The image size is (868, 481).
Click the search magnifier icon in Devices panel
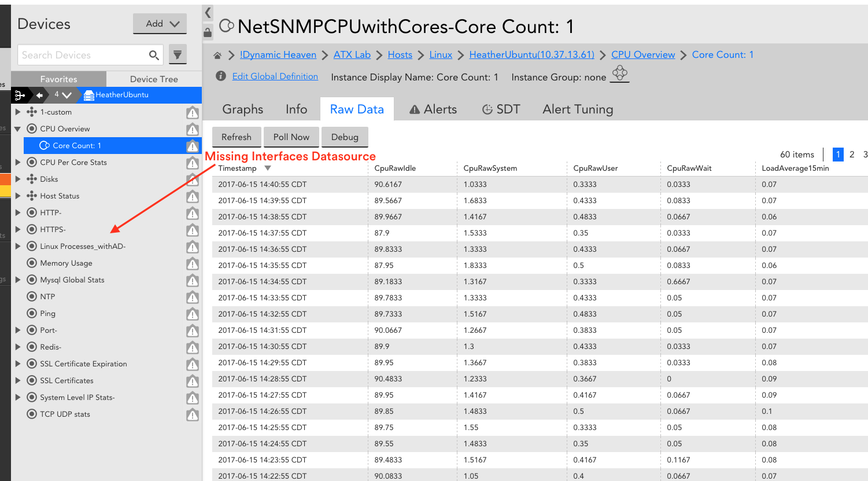coord(154,54)
